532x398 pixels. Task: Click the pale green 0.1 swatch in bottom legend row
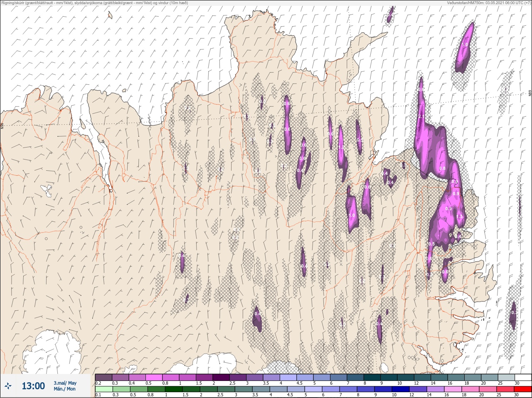tap(103, 389)
